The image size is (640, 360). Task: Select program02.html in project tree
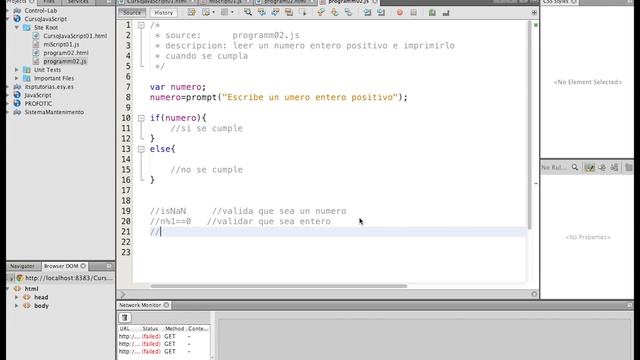tap(66, 53)
